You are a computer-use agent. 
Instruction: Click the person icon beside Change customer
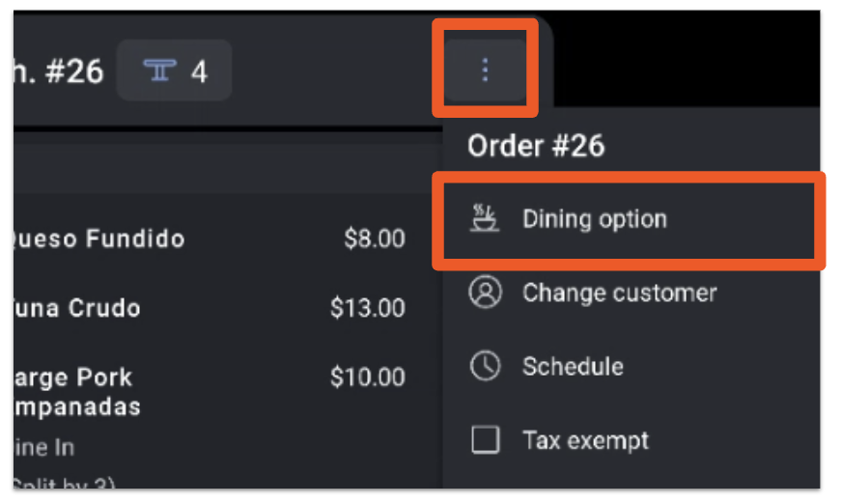pyautogui.click(x=485, y=293)
